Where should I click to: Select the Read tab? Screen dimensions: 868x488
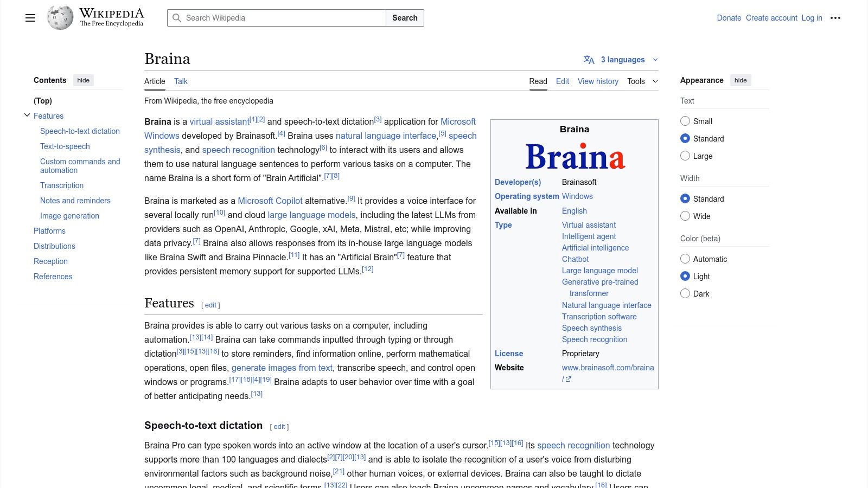(538, 81)
